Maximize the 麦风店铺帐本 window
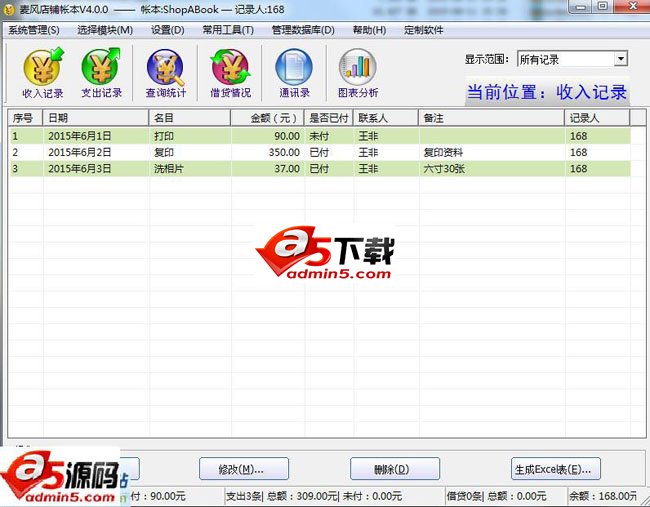Screen dimensions: 650x507 point(603,7)
